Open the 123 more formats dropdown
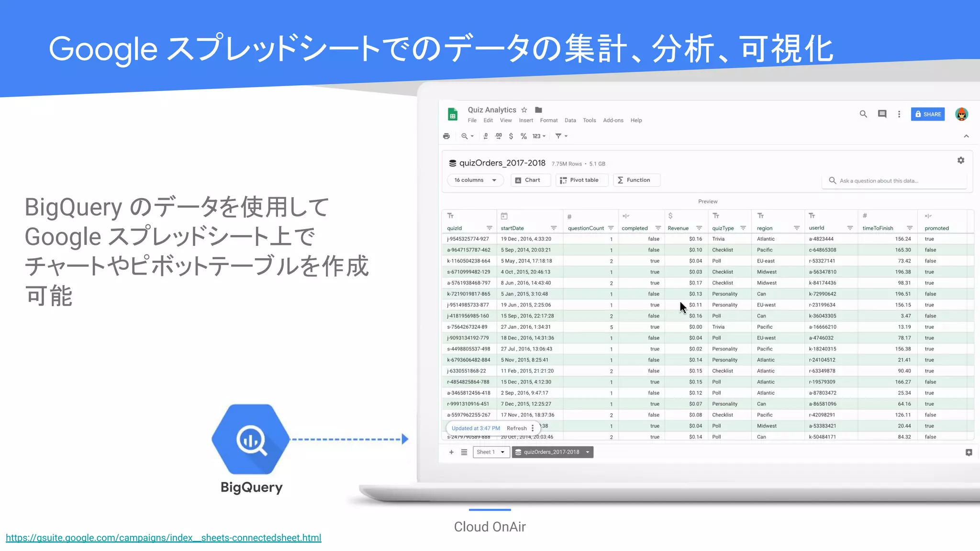980x551 pixels. click(539, 136)
